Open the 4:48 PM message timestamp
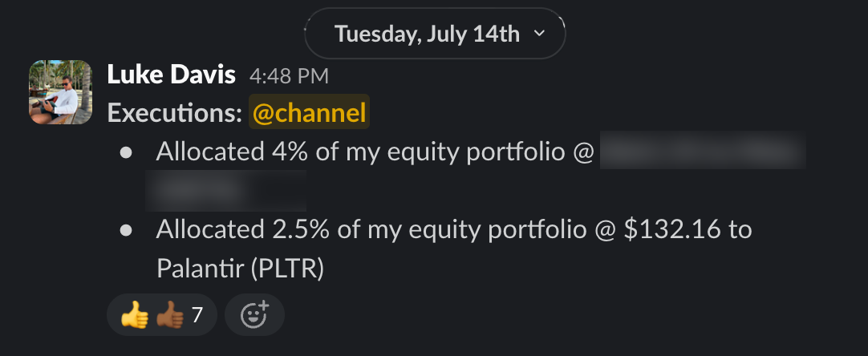Image resolution: width=868 pixels, height=356 pixels. pyautogui.click(x=289, y=76)
